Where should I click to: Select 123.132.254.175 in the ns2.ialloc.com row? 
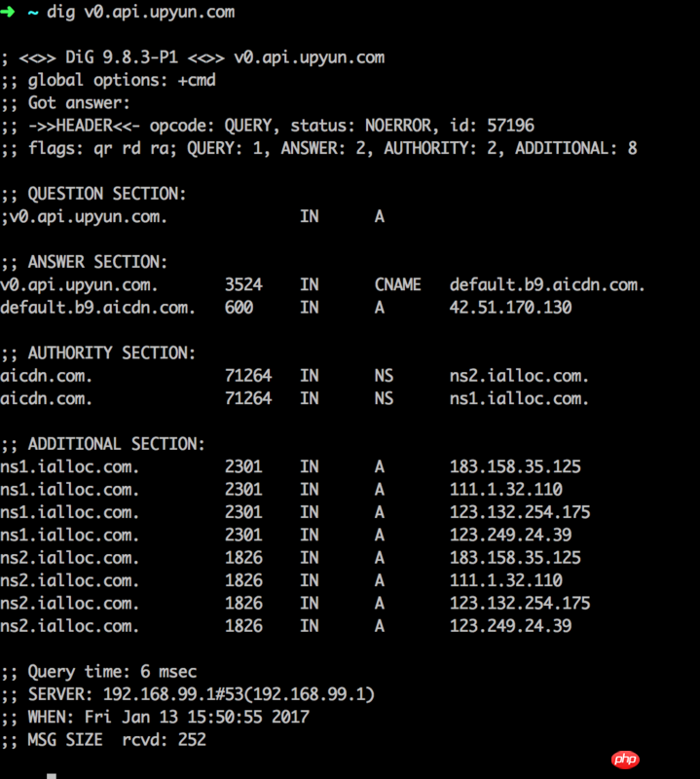(x=520, y=604)
